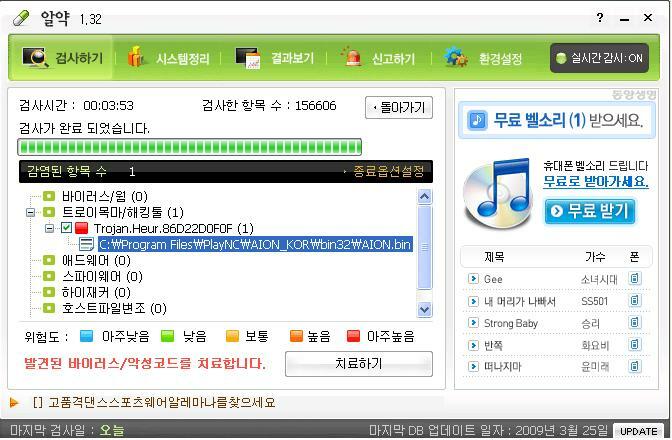Collapse the 트로이목마/해킹툴 tree node

pos(30,212)
